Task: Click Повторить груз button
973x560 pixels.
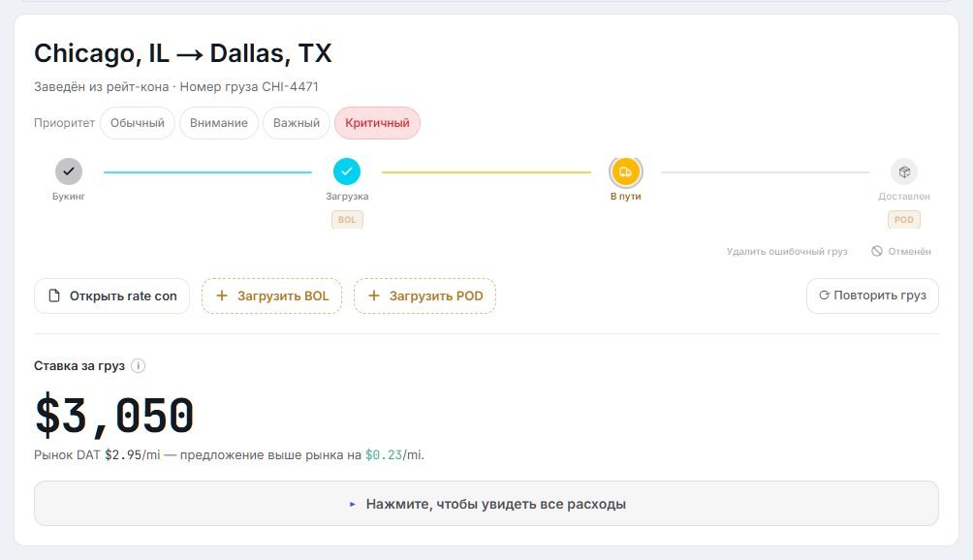Action: [x=872, y=296]
